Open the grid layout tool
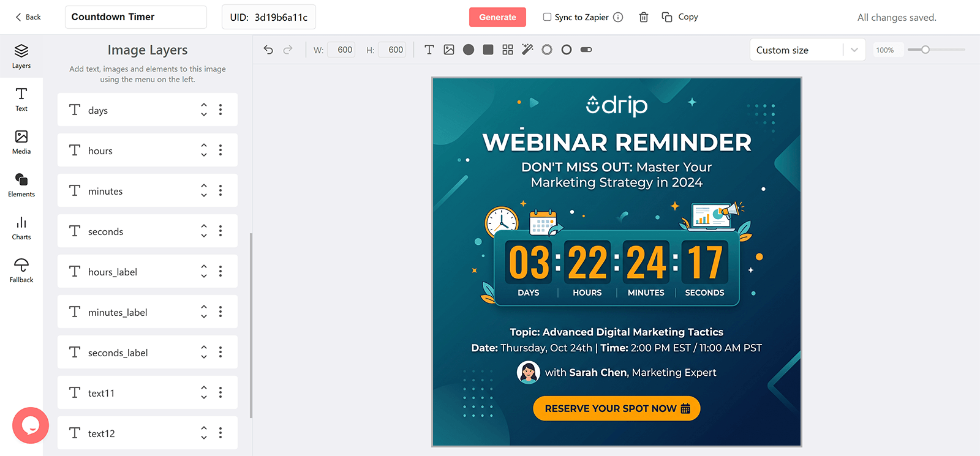 pos(508,50)
